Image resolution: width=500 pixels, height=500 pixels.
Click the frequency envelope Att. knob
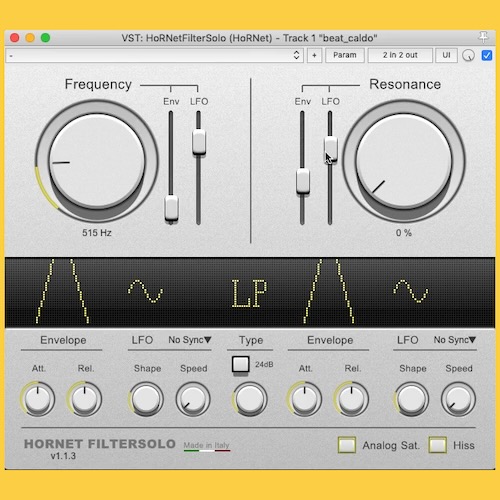click(38, 399)
